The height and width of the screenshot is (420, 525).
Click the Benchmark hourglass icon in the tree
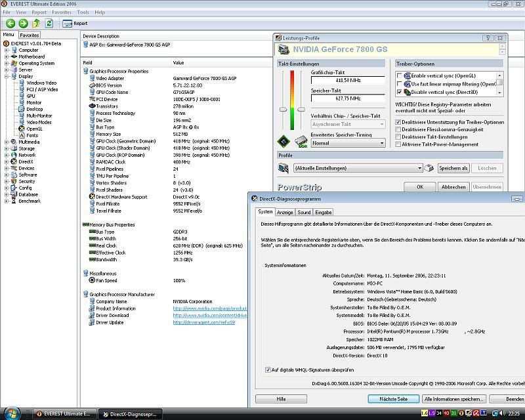pos(14,201)
